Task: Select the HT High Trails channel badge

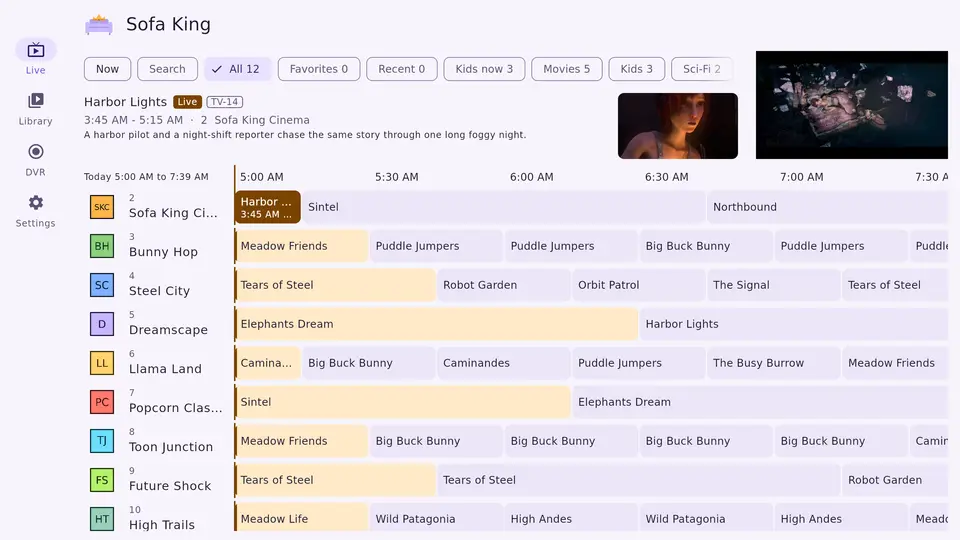Action: (x=102, y=519)
